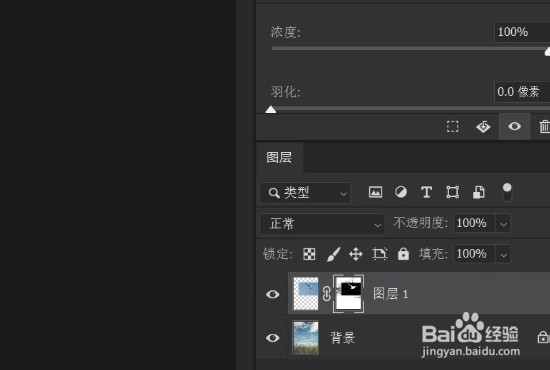Hide 背景 layer visibility eye
Image resolution: width=550 pixels, height=370 pixels.
[x=273, y=338]
